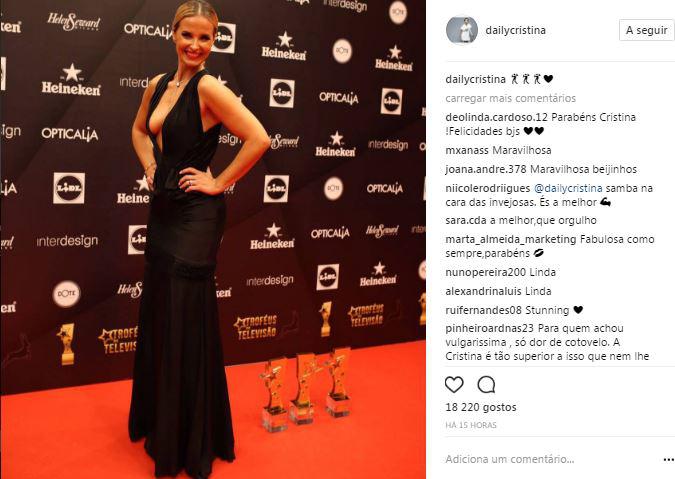Open dailycristina profile avatar picture

point(461,30)
